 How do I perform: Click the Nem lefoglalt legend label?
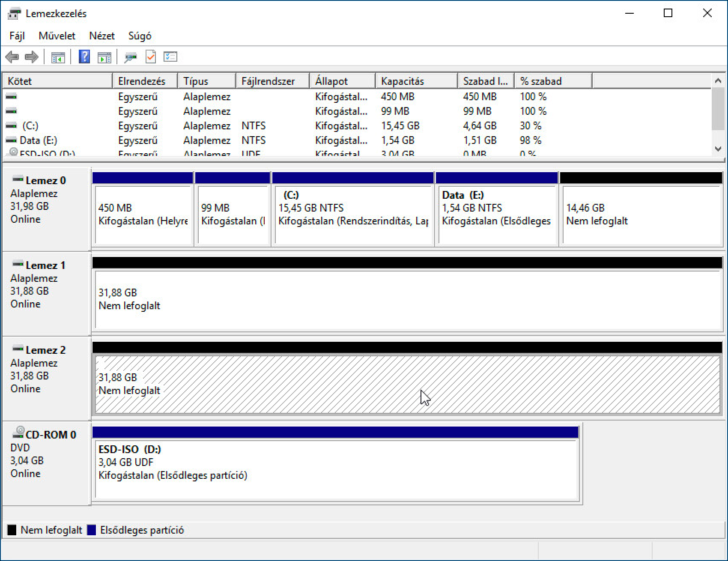pos(51,530)
